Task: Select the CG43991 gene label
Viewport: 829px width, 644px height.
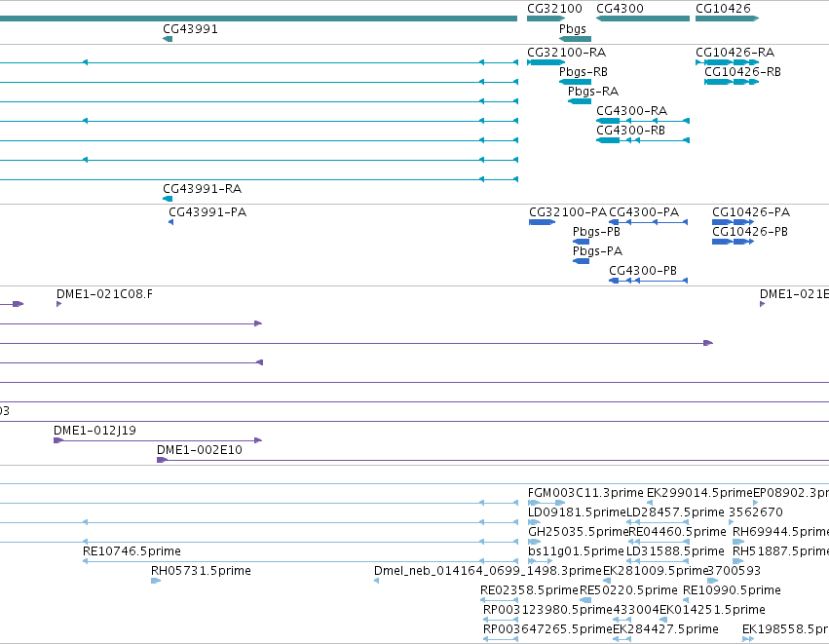Action: point(190,29)
